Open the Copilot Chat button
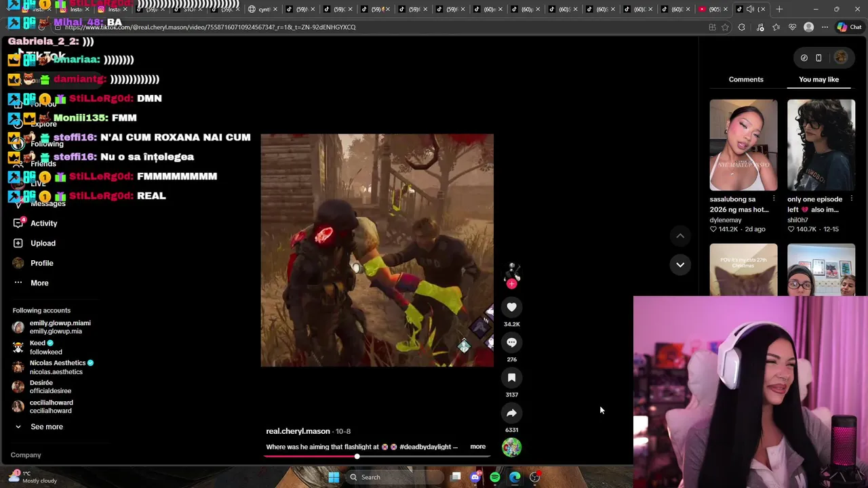Viewport: 868px width, 488px height. (x=849, y=27)
